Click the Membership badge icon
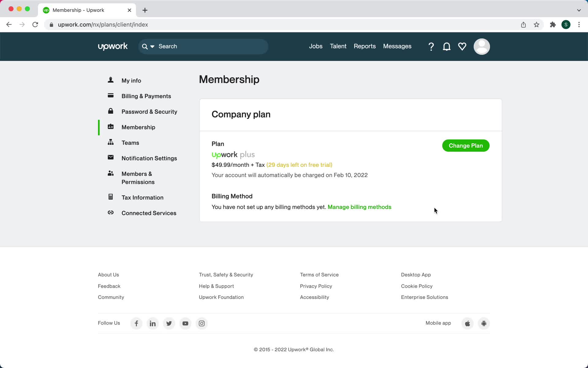Image resolution: width=588 pixels, height=368 pixels. pos(111,127)
